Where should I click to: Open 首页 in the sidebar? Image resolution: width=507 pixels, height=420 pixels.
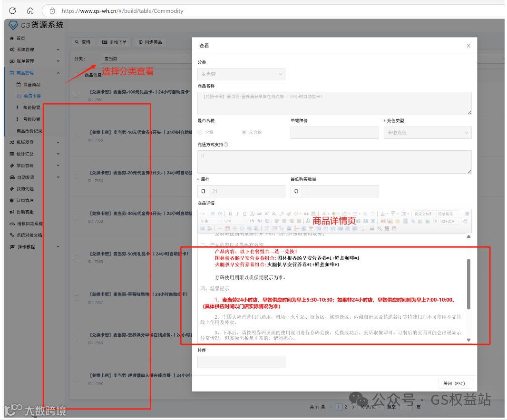tap(21, 38)
